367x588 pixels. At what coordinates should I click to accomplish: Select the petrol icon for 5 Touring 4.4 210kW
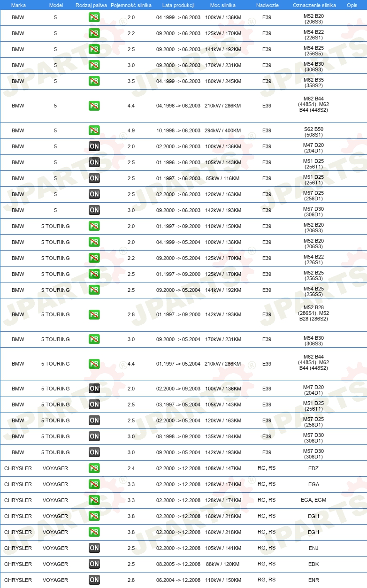click(94, 364)
